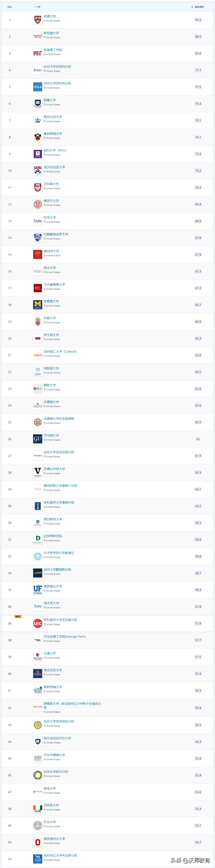Image resolution: width=215 pixels, height=868 pixels.
Task: Sort by 大学 column header
Action: click(x=37, y=7)
